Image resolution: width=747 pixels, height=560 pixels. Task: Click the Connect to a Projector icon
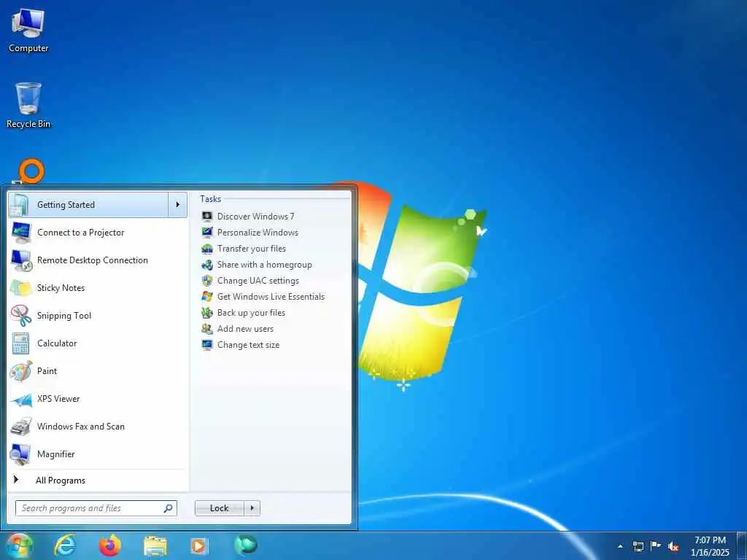click(21, 233)
